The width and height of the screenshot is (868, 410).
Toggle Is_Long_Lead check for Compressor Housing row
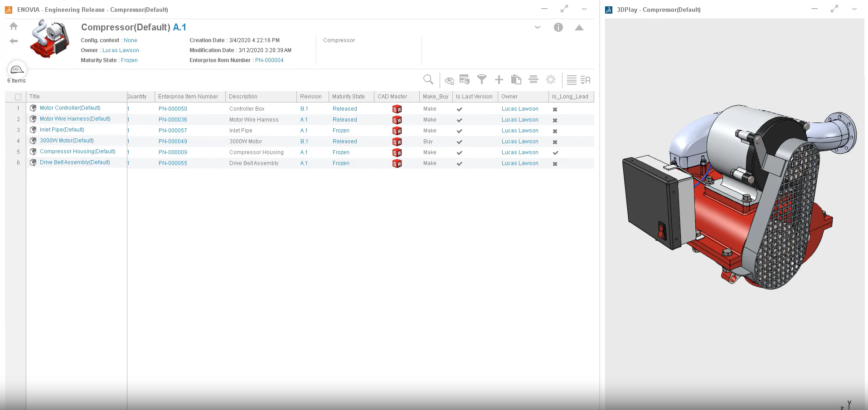555,153
